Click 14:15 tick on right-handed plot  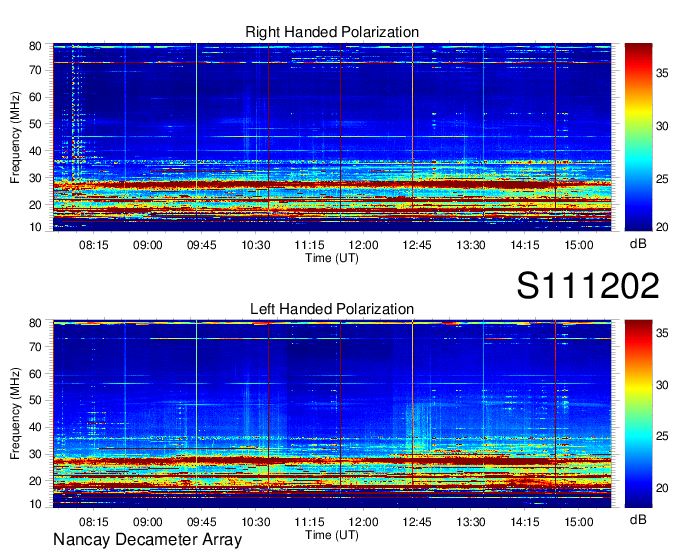click(x=525, y=245)
